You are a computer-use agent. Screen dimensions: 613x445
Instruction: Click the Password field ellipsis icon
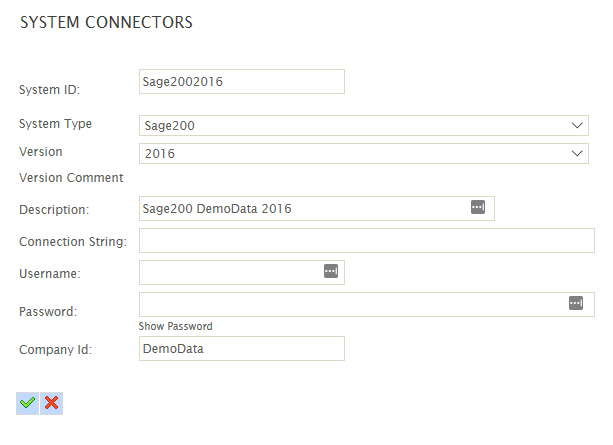coord(576,303)
